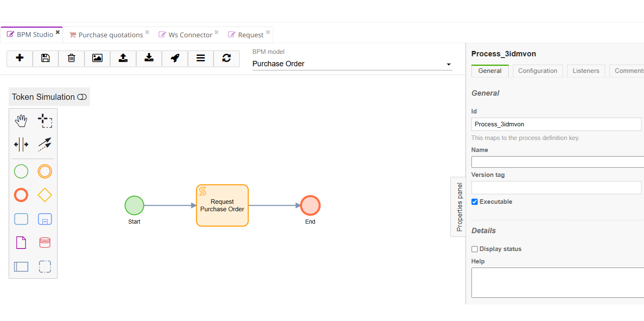
Task: Select the lasso selection tool
Action: [45, 121]
